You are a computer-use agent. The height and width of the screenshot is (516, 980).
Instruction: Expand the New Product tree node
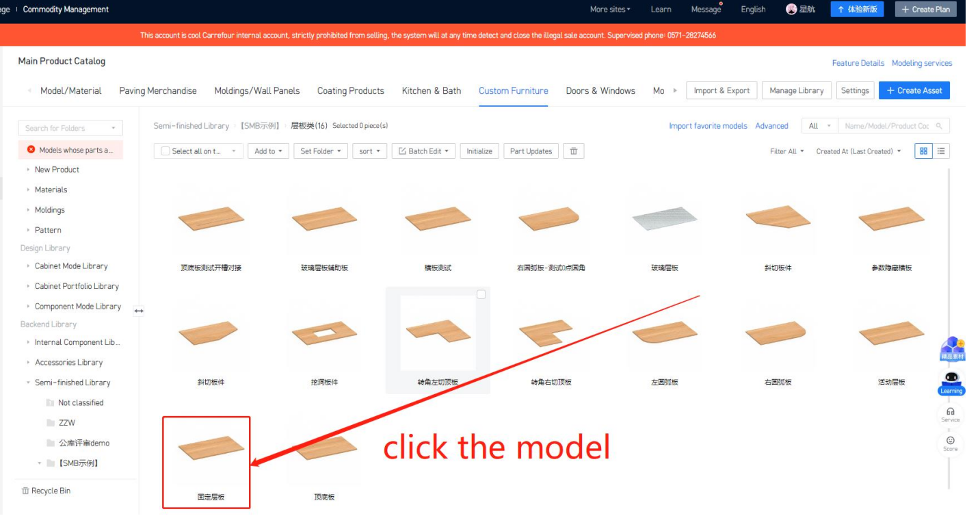coord(28,170)
